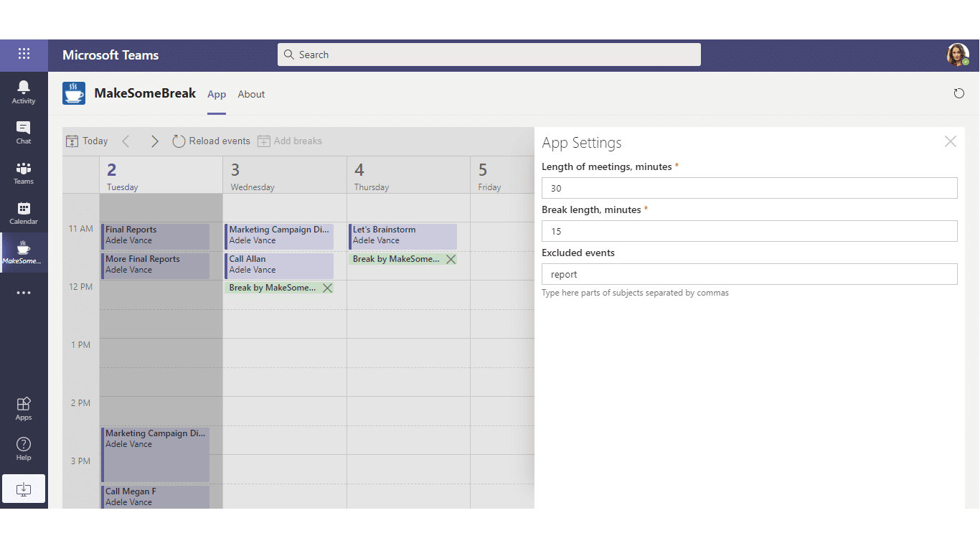Screen dimensions: 980x551
Task: Select the App tab
Action: tap(217, 94)
